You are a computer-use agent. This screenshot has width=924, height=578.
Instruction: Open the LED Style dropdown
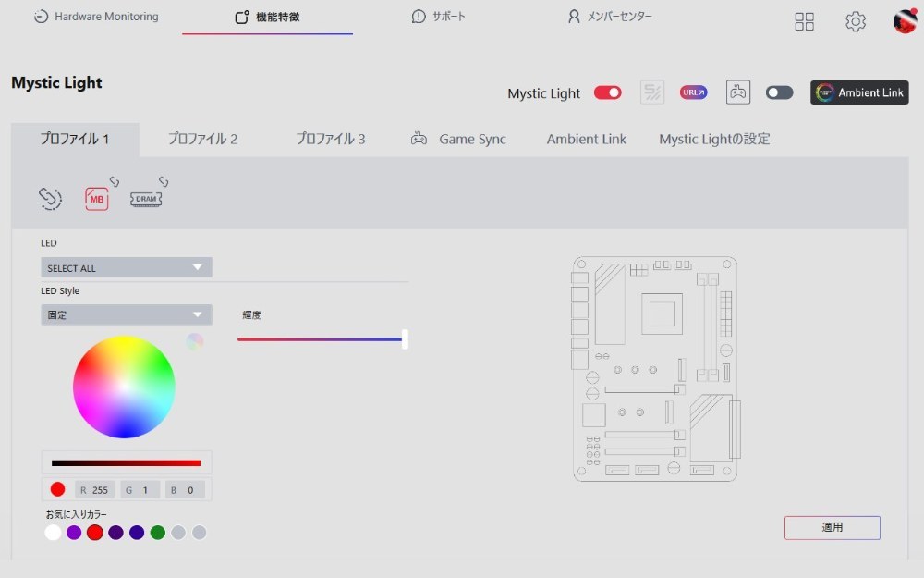[126, 315]
